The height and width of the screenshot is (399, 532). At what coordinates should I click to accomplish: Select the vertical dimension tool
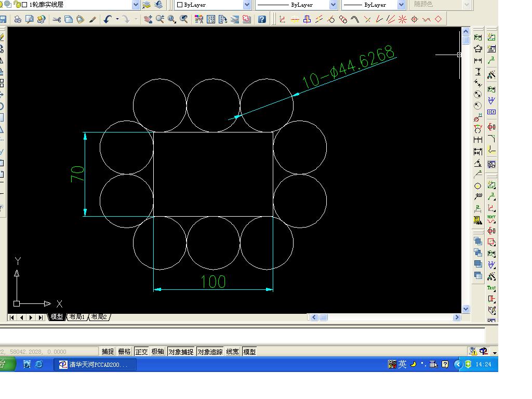click(478, 72)
